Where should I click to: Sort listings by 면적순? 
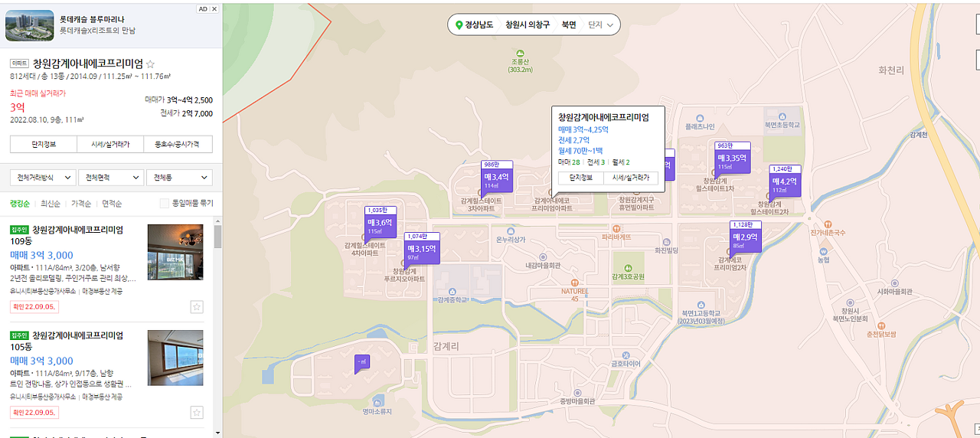coord(112,204)
